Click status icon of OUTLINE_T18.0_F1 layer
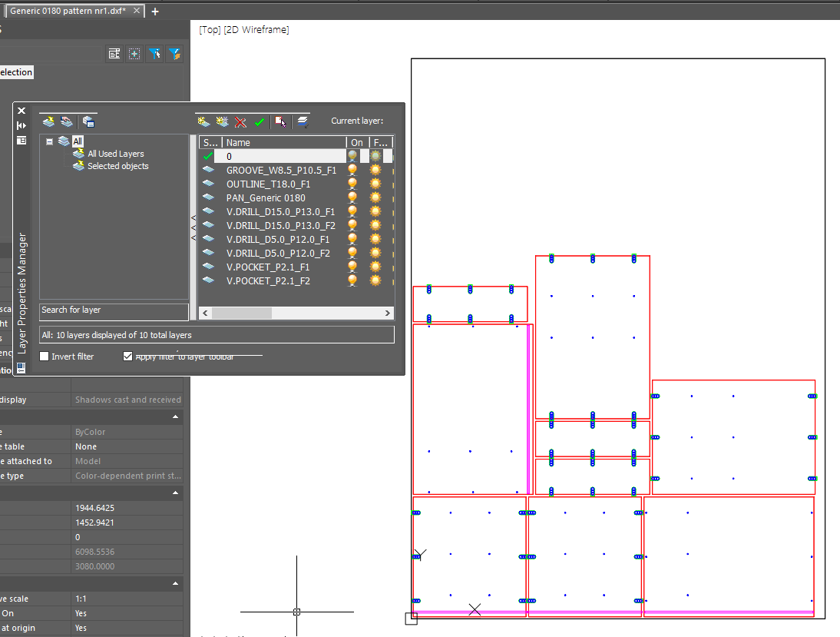Screen dimensions: 840x637 pyautogui.click(x=208, y=184)
